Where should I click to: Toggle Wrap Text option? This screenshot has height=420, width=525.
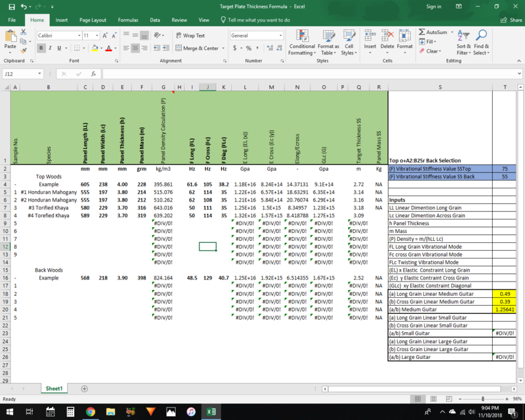pos(190,35)
